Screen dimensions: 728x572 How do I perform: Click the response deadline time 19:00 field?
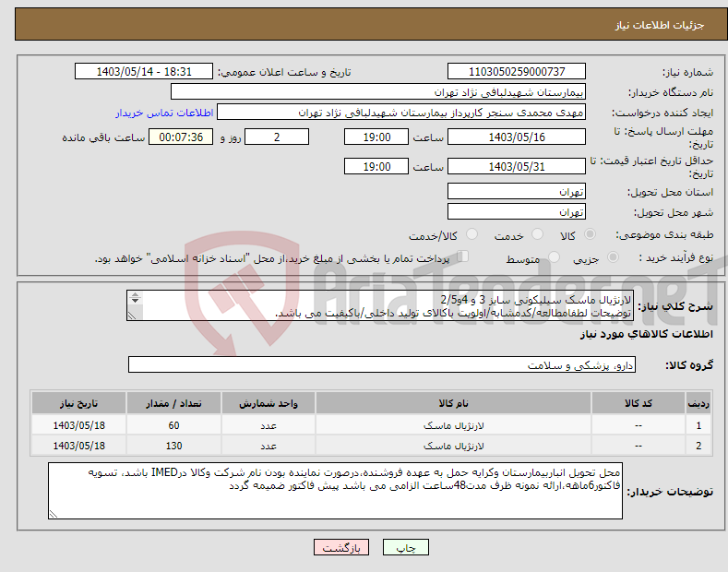pos(376,137)
